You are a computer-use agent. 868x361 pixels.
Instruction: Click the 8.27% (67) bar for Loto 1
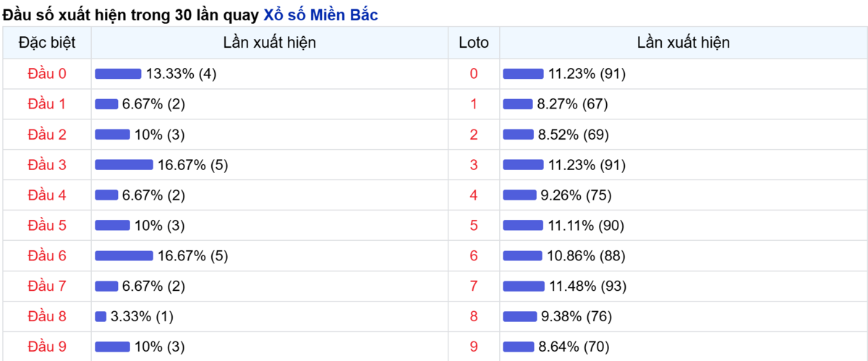pos(518,104)
